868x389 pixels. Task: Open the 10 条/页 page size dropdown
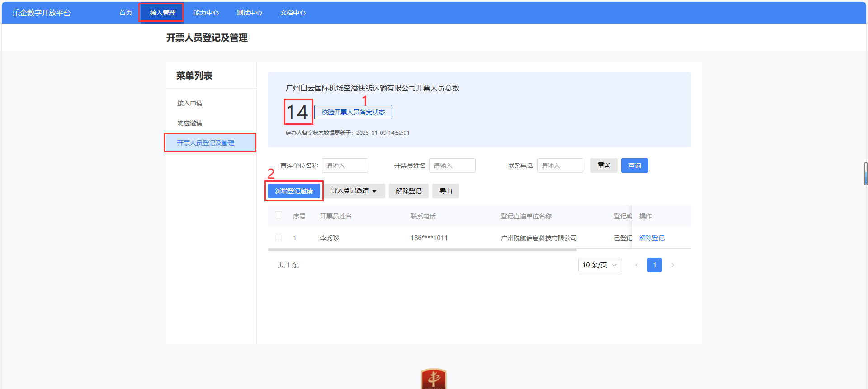[600, 265]
